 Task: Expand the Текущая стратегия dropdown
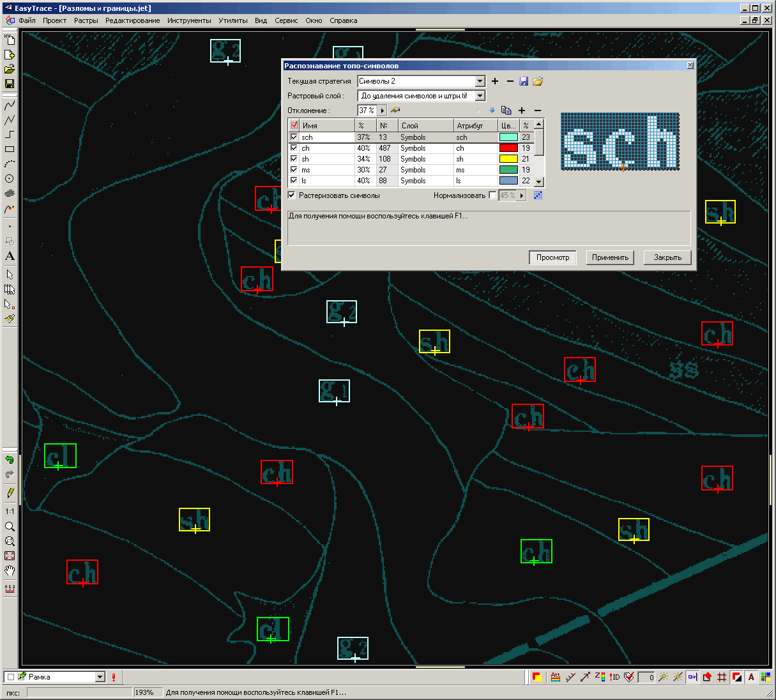click(x=480, y=81)
